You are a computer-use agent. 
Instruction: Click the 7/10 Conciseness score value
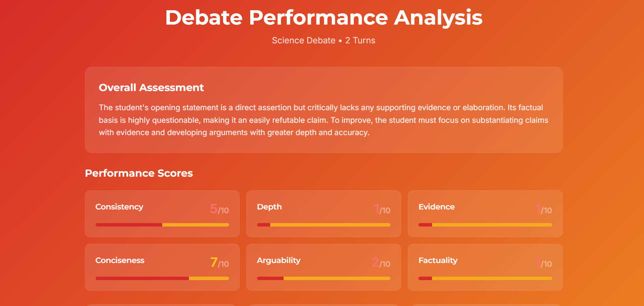[x=219, y=263]
